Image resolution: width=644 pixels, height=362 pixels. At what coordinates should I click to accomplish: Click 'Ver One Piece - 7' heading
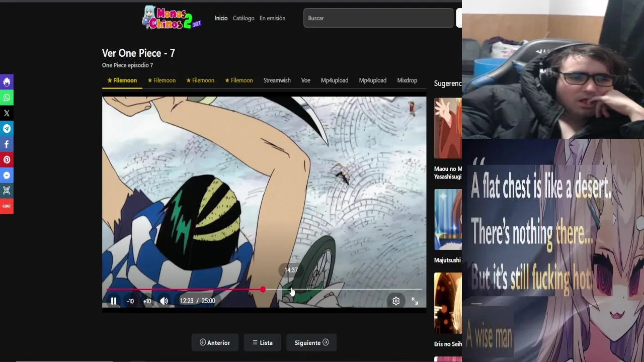138,53
